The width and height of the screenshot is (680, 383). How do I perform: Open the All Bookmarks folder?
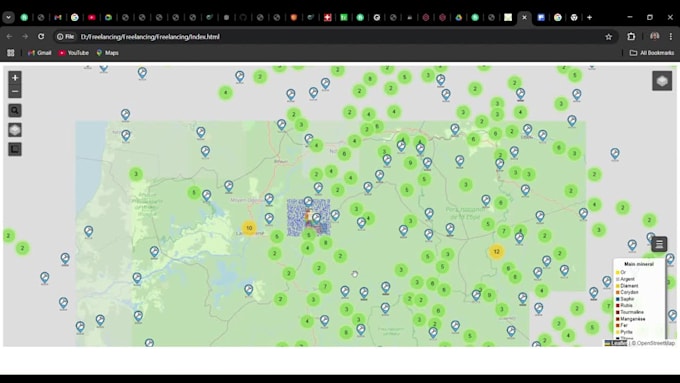coord(652,53)
